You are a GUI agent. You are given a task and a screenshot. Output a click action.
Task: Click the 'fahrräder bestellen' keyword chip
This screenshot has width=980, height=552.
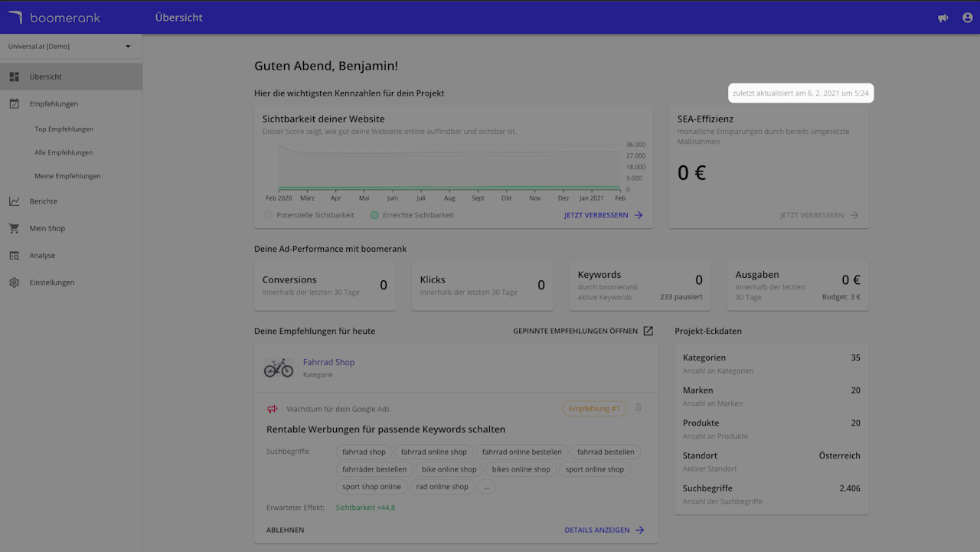pos(374,469)
